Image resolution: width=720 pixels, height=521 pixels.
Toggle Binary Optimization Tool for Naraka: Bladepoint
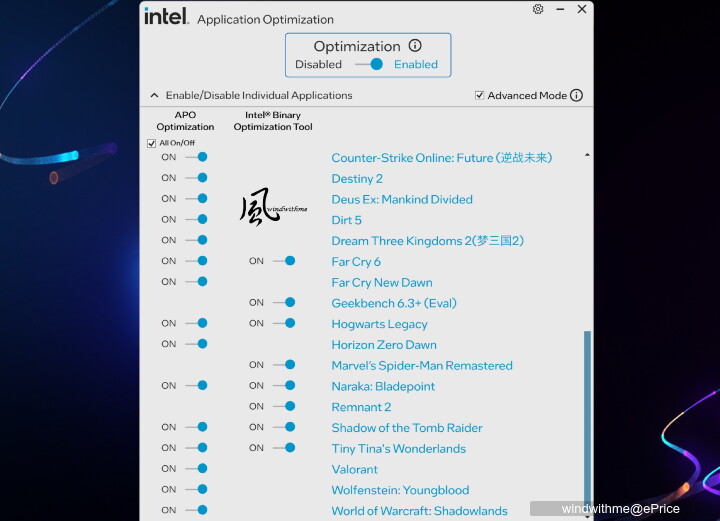pyautogui.click(x=284, y=385)
